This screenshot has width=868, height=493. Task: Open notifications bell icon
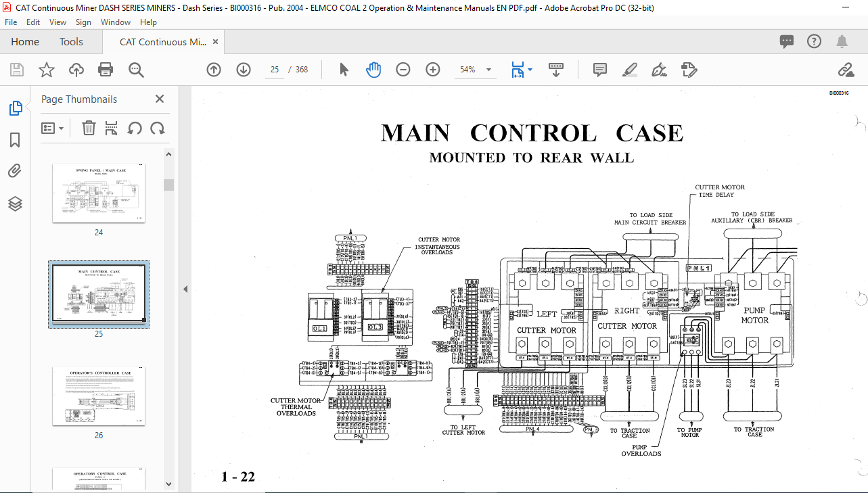842,42
